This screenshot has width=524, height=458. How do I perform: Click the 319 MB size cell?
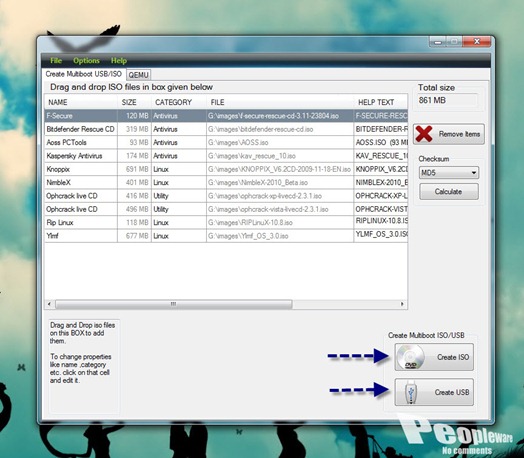[134, 129]
